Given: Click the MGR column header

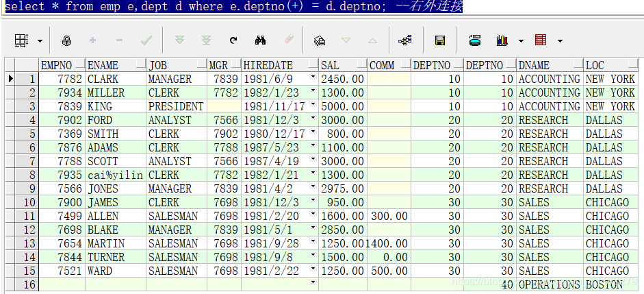Looking at the screenshot, I should (x=224, y=65).
